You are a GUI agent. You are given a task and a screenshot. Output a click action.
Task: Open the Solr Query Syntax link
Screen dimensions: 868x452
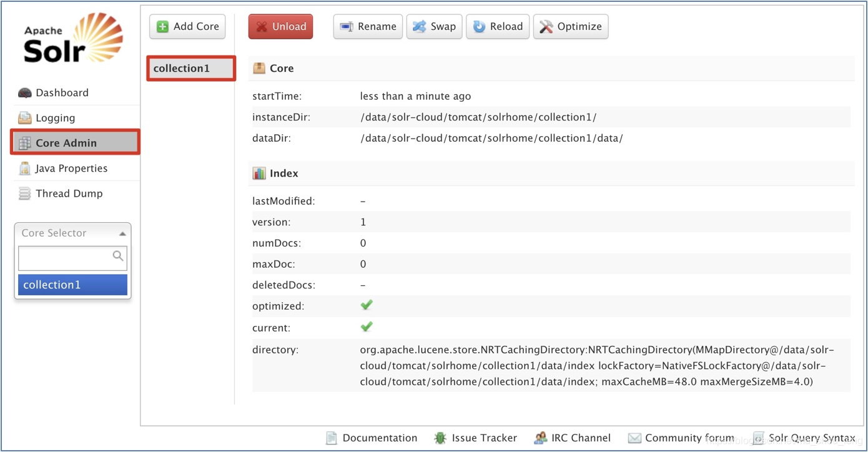pos(812,438)
